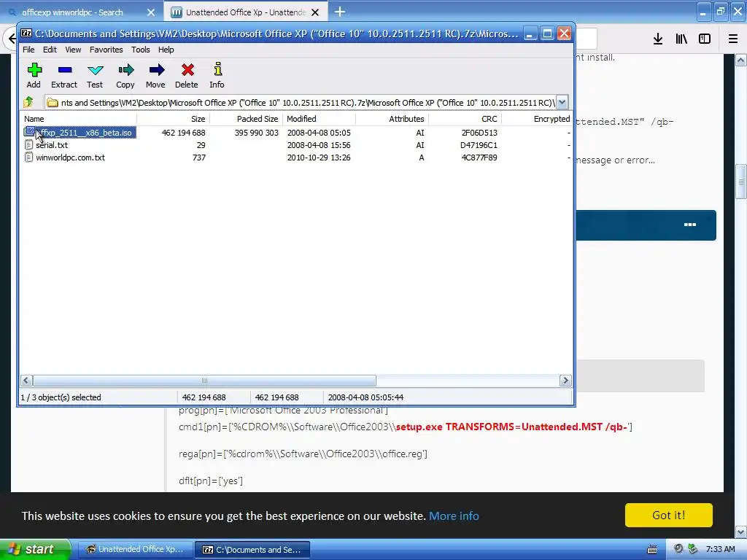Open the Windows Start button
Viewport: 747px width, 560px height.
[x=35, y=549]
